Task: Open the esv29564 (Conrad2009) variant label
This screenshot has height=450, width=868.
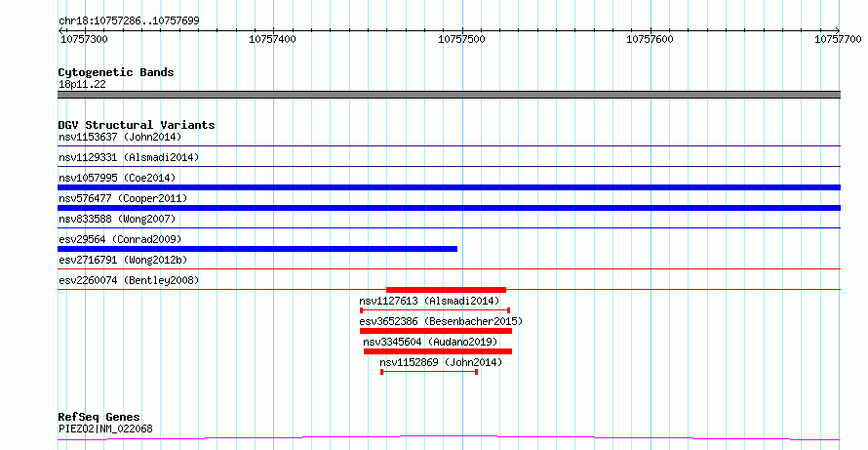Action: tap(120, 239)
